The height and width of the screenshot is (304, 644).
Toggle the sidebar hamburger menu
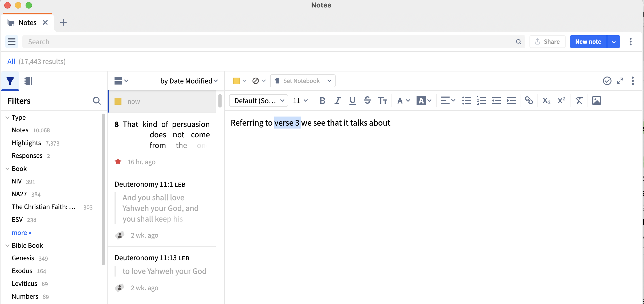pyautogui.click(x=12, y=42)
